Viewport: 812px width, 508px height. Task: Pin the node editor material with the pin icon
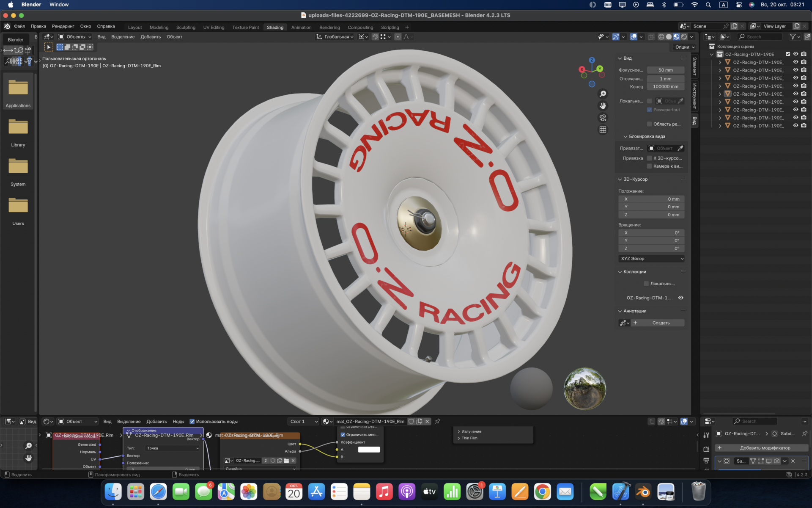pyautogui.click(x=437, y=421)
